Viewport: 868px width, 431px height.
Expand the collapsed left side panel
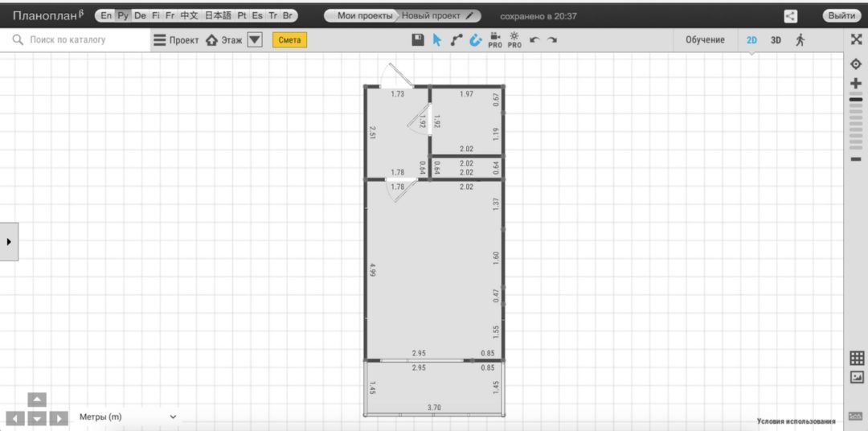point(9,241)
